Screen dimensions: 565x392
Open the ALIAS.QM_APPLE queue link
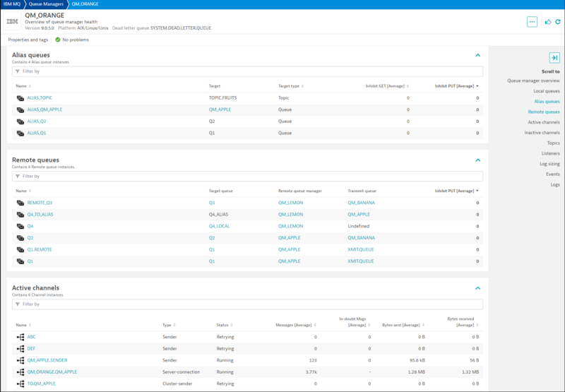coord(44,109)
